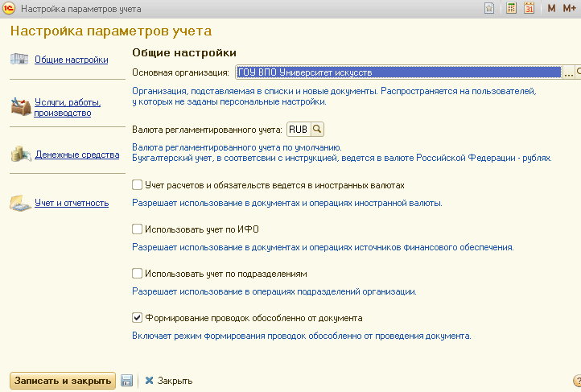This screenshot has height=392, width=581.
Task: Open the organization selection via the '...' button
Action: click(568, 72)
